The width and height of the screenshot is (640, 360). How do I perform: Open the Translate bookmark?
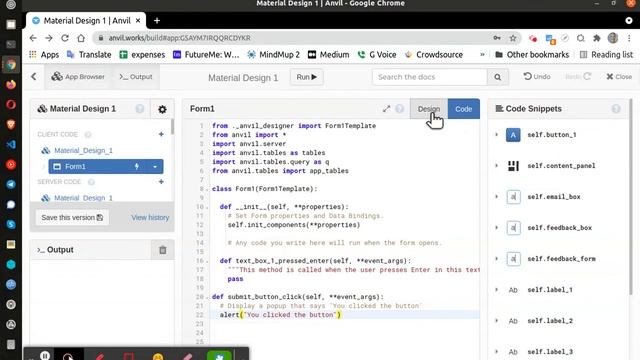point(89,54)
